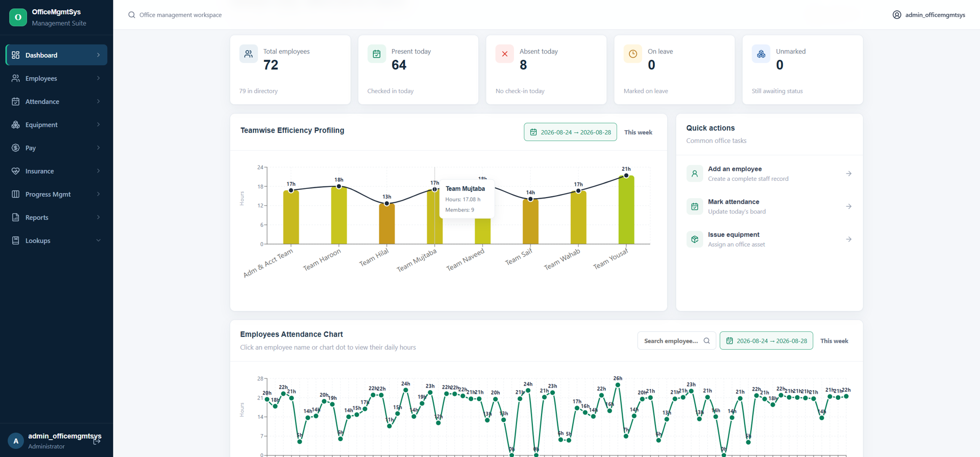This screenshot has width=980, height=457.
Task: Click the Absent today red X icon
Action: tap(505, 54)
